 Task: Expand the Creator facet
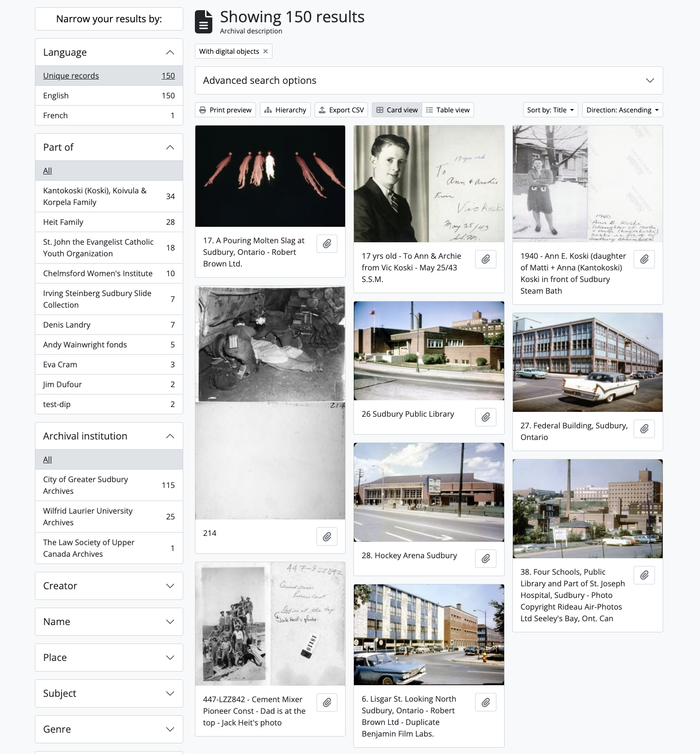tap(109, 586)
